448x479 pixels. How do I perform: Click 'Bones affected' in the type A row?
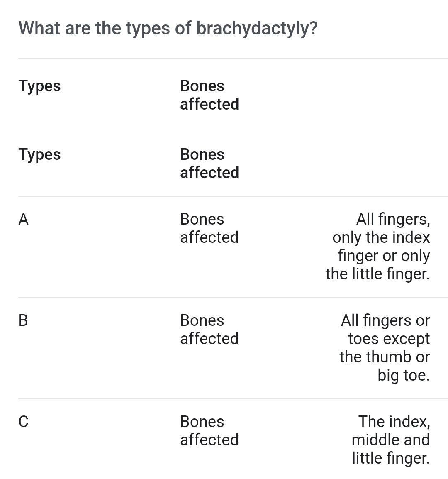(209, 228)
